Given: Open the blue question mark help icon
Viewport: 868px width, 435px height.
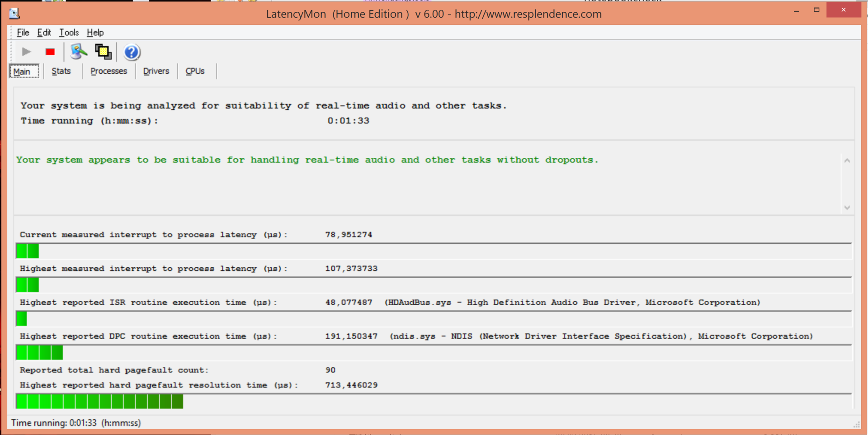Looking at the screenshot, I should point(132,52).
